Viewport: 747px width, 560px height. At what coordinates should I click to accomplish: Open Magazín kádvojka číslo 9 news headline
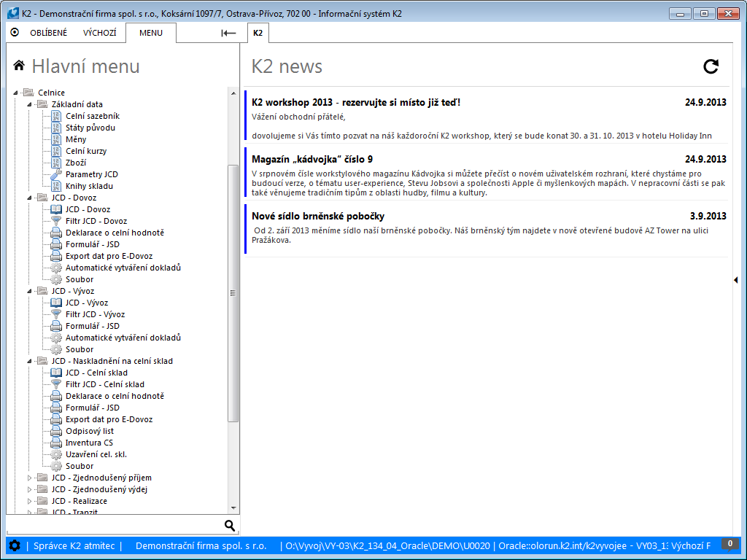(312, 159)
